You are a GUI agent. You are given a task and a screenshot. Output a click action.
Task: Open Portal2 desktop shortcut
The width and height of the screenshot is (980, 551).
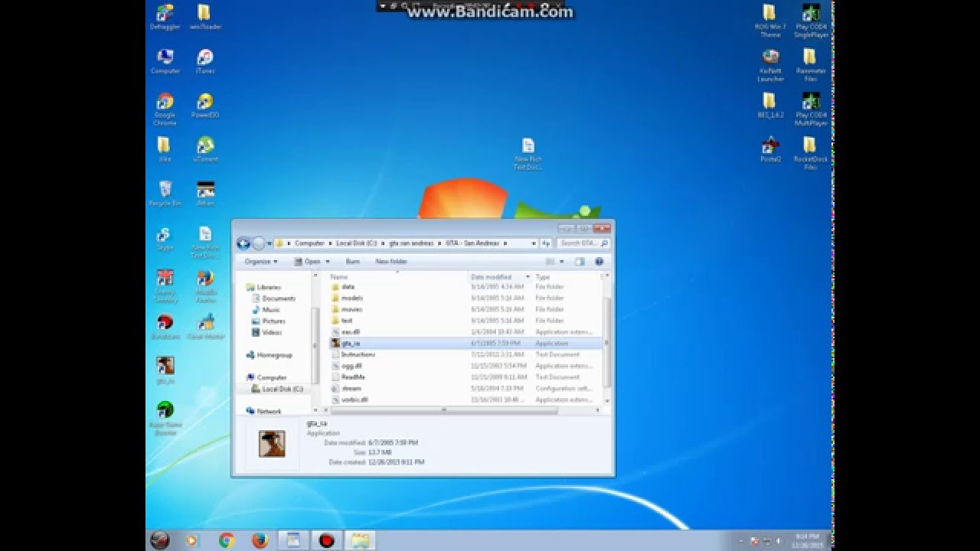tap(770, 149)
